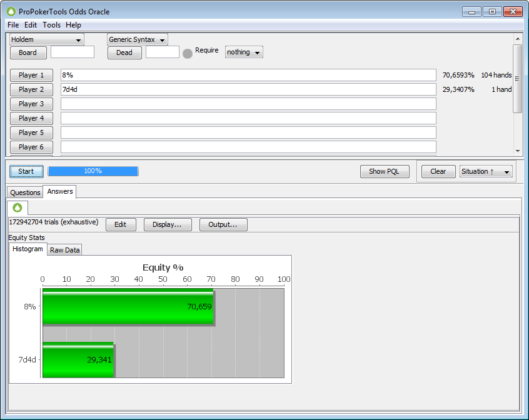Image resolution: width=529 pixels, height=420 pixels.
Task: Open the Output... options button
Action: coord(223,225)
